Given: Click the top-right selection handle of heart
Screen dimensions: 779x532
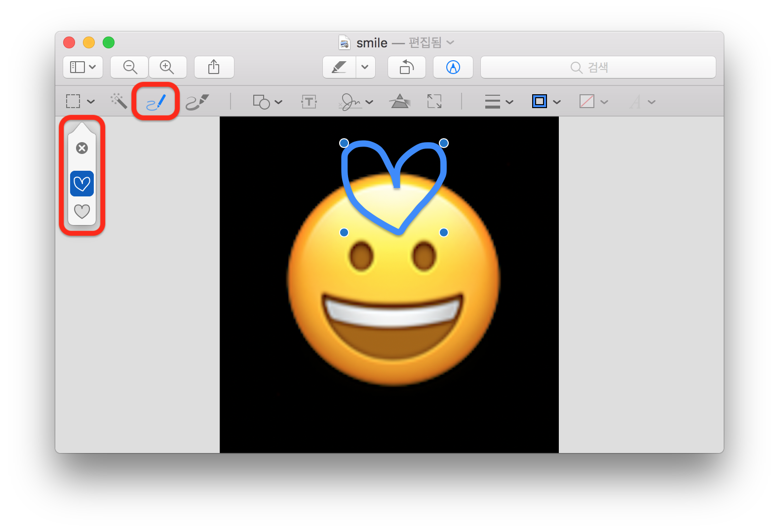Looking at the screenshot, I should [x=444, y=143].
